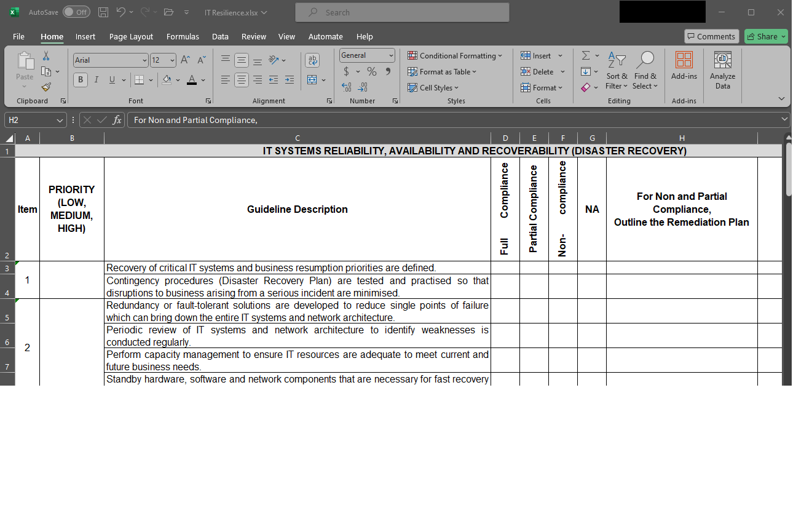
Task: Open the Fill Color bucket swatch
Action: point(167,79)
